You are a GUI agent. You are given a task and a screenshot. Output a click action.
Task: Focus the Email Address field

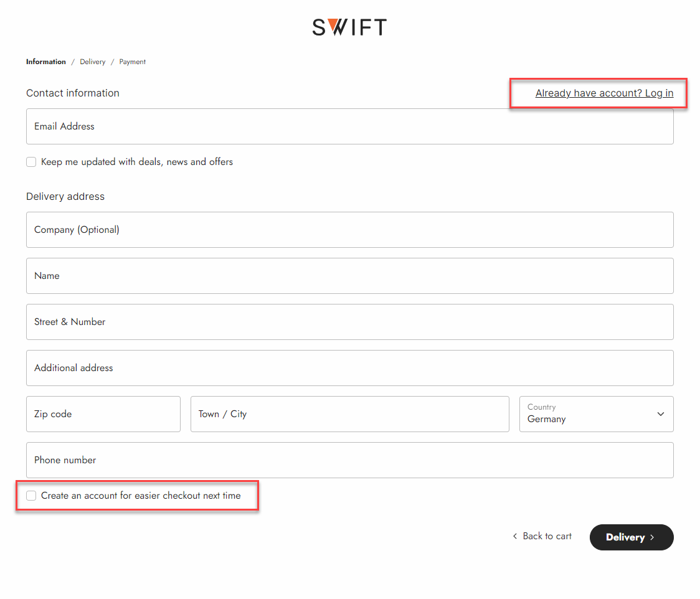click(349, 126)
